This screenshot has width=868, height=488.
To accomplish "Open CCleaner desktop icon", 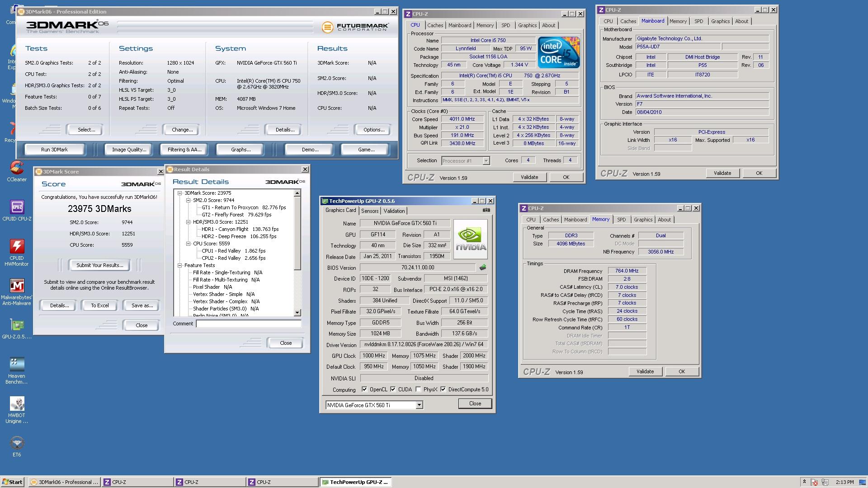I will (17, 171).
